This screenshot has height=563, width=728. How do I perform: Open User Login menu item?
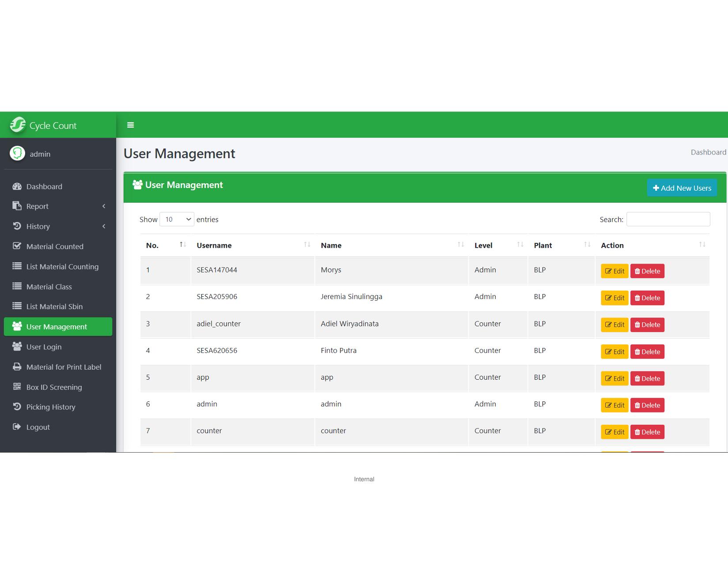(x=44, y=347)
